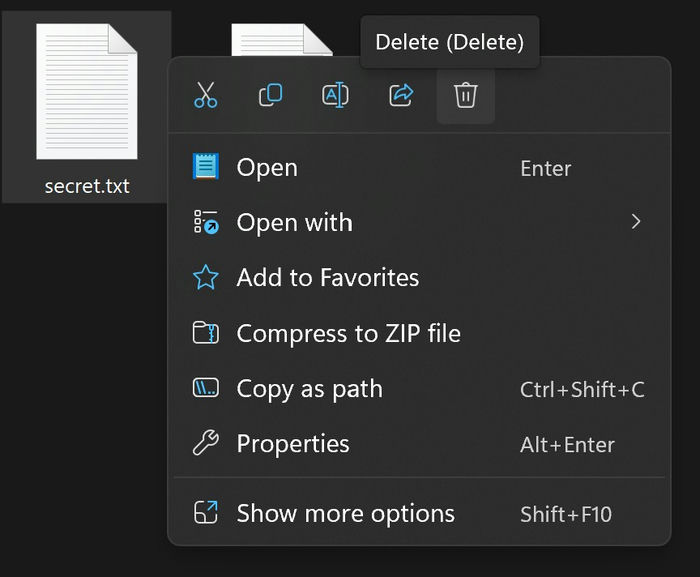Open Properties from the context menu

(293, 444)
